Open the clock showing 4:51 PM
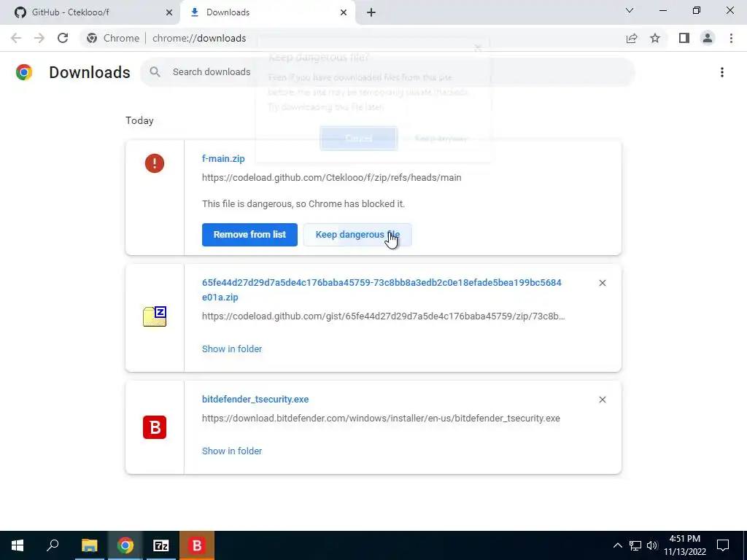 (684, 545)
